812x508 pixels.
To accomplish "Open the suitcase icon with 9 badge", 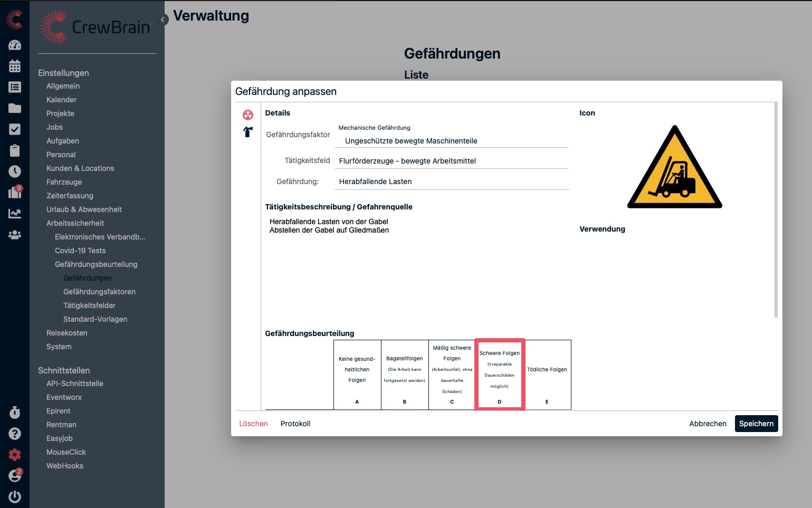I will (15, 192).
